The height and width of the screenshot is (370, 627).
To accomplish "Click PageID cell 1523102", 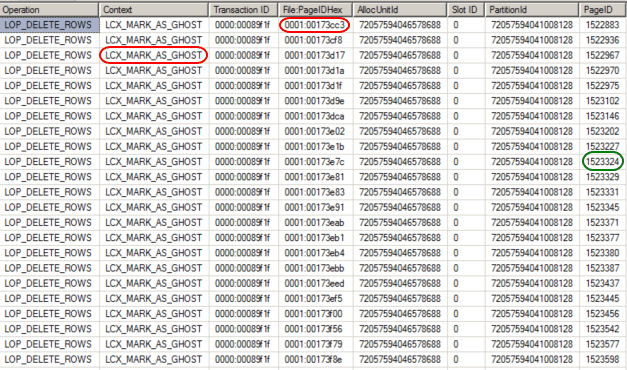I will click(x=603, y=101).
